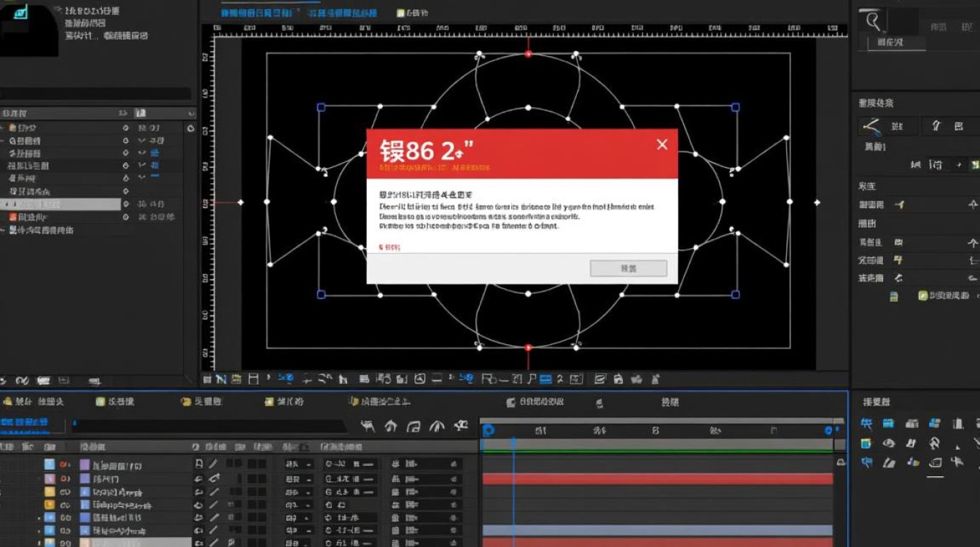Open the second timeline layer's blend mode dropdown
980x547 pixels.
pyautogui.click(x=299, y=479)
